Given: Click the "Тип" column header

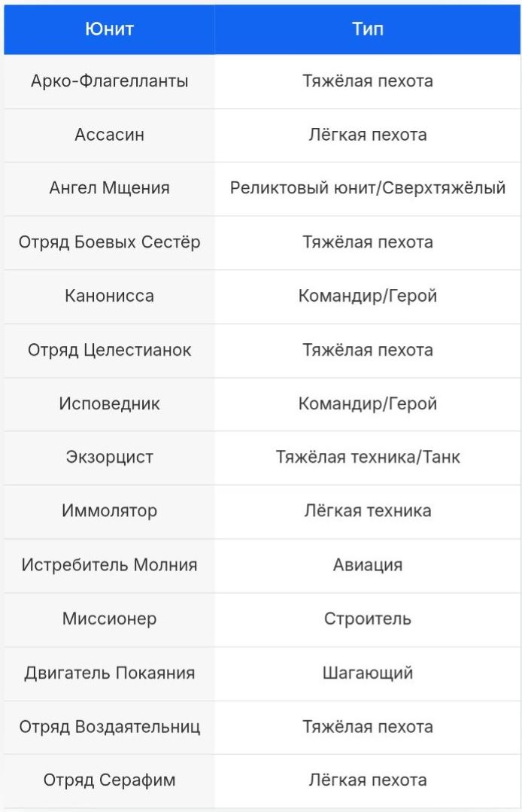Looking at the screenshot, I should coord(368,29).
